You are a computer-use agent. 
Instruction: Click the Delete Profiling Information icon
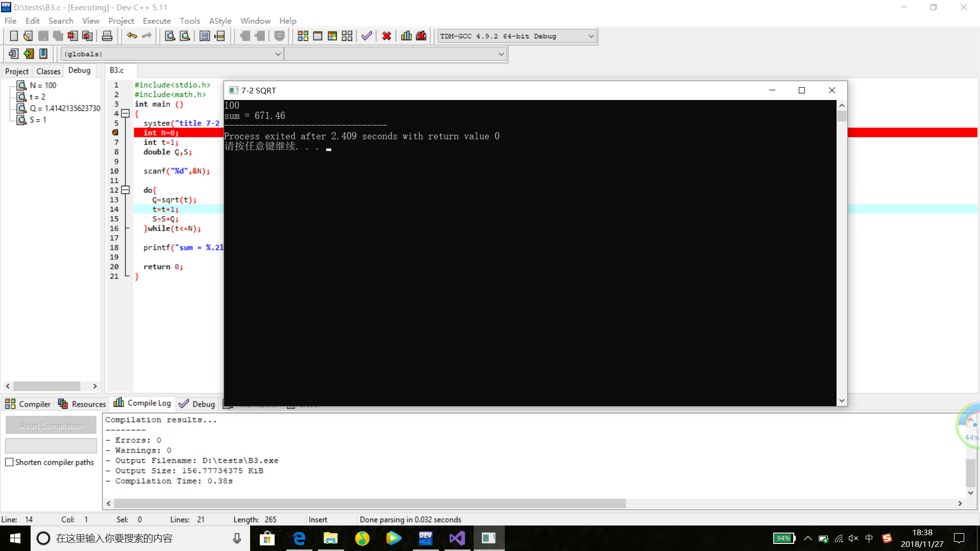click(421, 36)
